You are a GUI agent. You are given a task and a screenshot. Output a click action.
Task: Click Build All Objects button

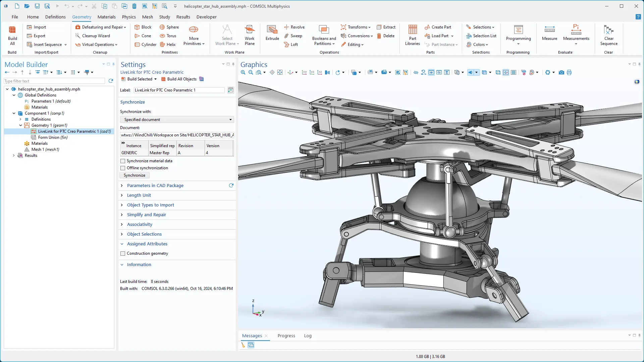click(x=179, y=79)
